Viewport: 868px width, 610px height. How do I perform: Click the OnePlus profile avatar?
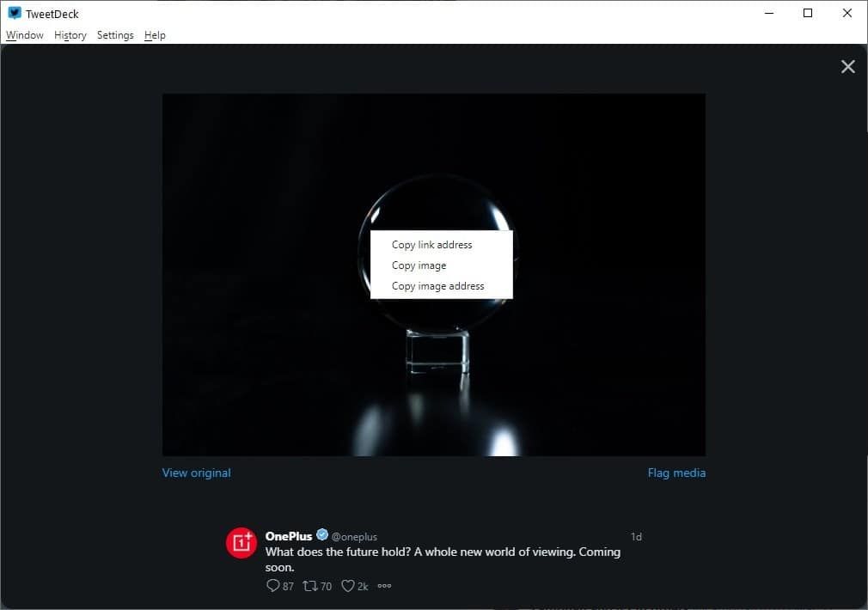pyautogui.click(x=241, y=542)
